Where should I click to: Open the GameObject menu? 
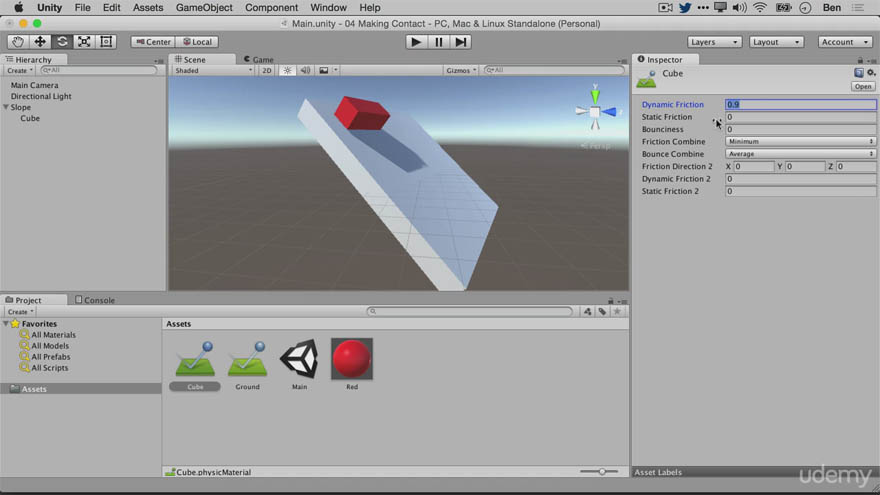(204, 8)
